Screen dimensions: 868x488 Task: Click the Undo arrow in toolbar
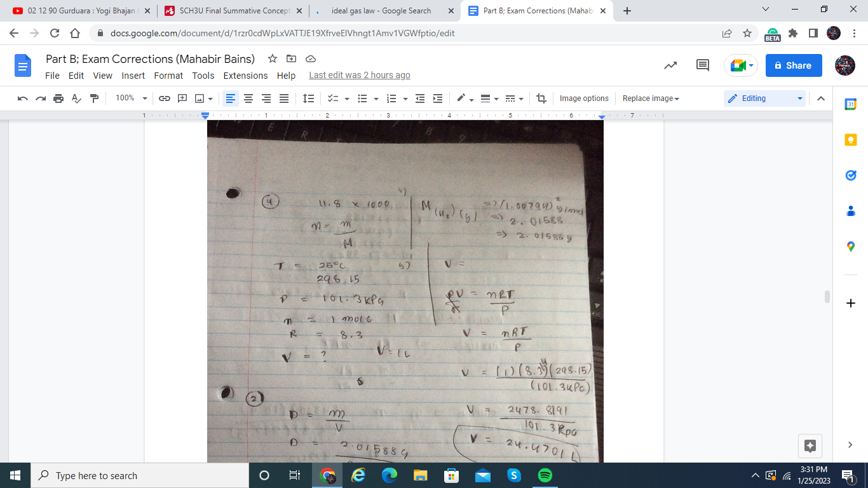coord(23,98)
